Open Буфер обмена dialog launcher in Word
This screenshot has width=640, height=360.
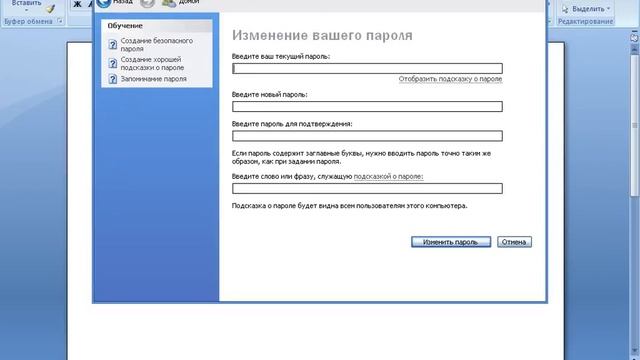click(60, 21)
